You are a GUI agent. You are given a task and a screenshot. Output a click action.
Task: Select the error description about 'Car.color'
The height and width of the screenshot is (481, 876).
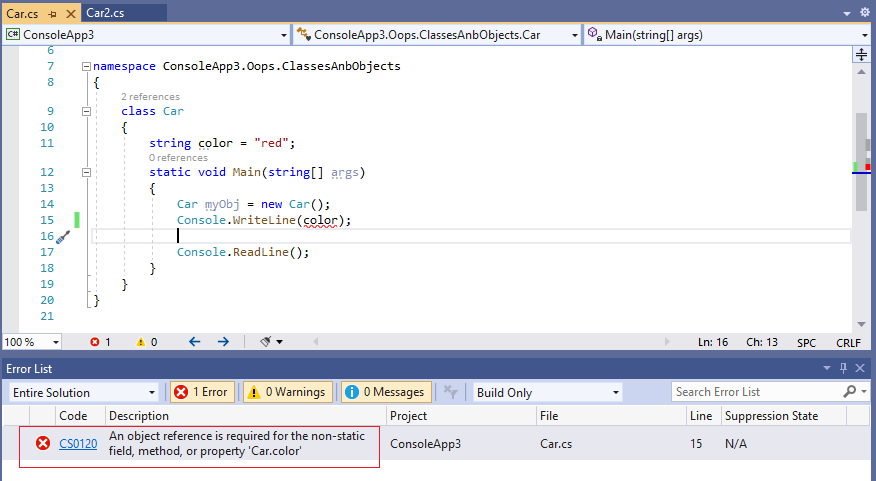(237, 444)
